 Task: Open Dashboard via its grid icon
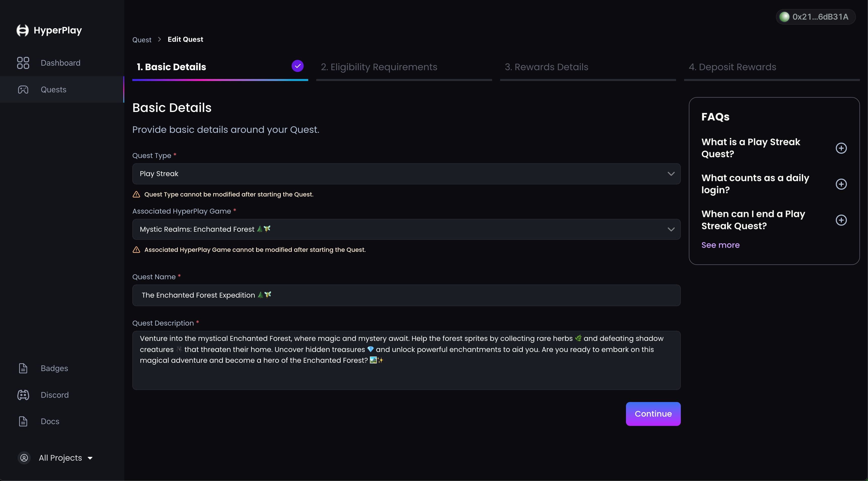pyautogui.click(x=23, y=63)
